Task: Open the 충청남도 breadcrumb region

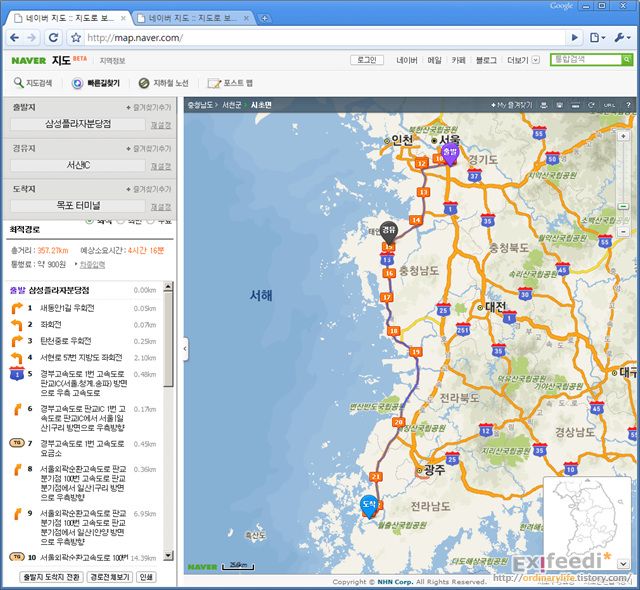Action: tap(200, 105)
